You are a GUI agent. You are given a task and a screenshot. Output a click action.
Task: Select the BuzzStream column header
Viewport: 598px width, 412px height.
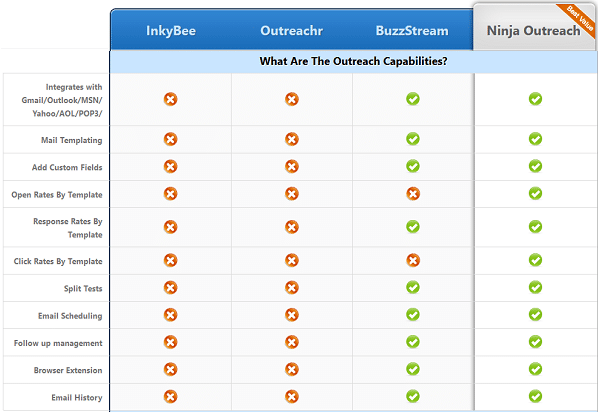[412, 31]
